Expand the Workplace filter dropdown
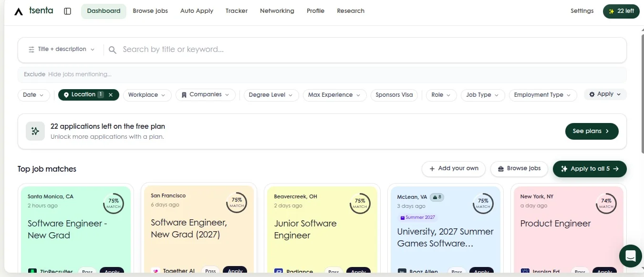This screenshot has height=277, width=644. pos(147,95)
